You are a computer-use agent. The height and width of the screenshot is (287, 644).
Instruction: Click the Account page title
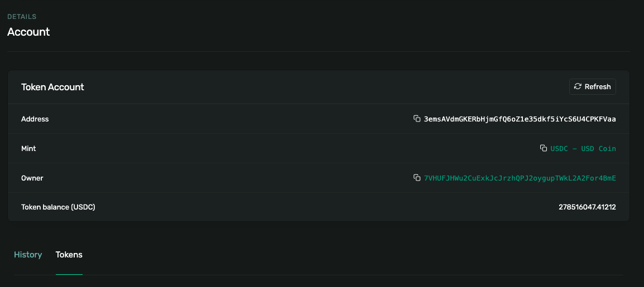point(28,32)
